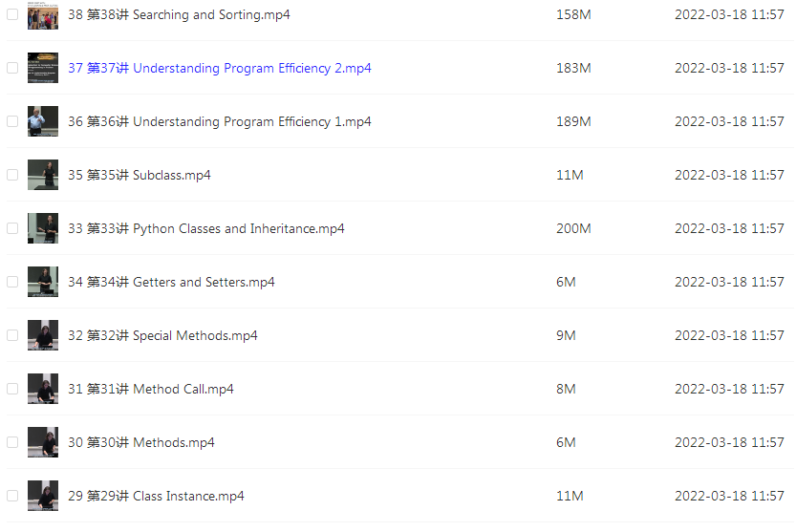Screen dimensions: 796x532
Task: Open file 36 Understanding Program Efficiency 1.mp4
Action: (220, 122)
